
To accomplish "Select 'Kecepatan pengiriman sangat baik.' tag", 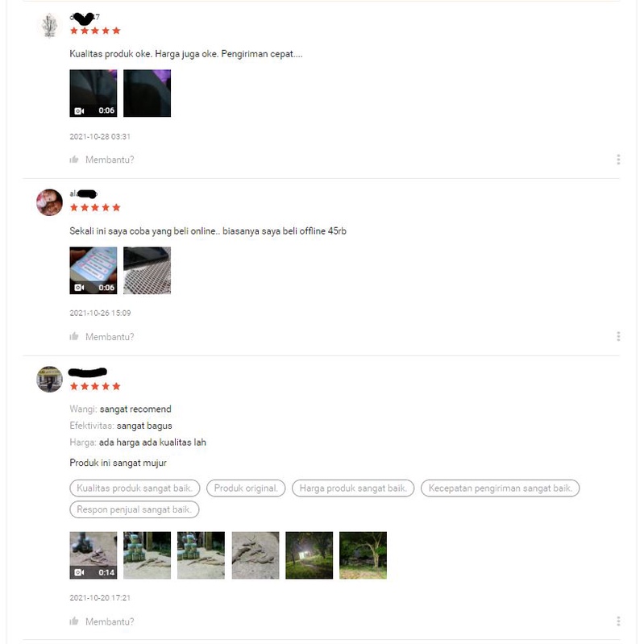I will tap(501, 488).
